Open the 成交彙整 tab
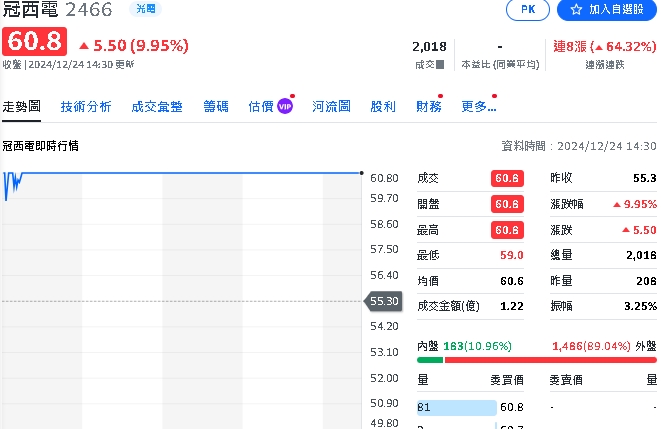661x429 pixels. pos(157,107)
